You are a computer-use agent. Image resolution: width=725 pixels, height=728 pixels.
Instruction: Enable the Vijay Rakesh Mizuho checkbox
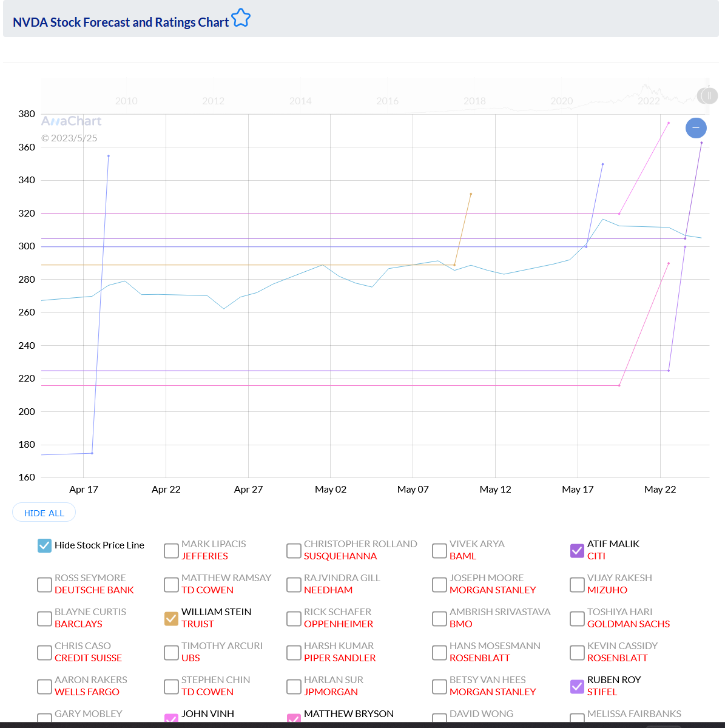point(577,584)
